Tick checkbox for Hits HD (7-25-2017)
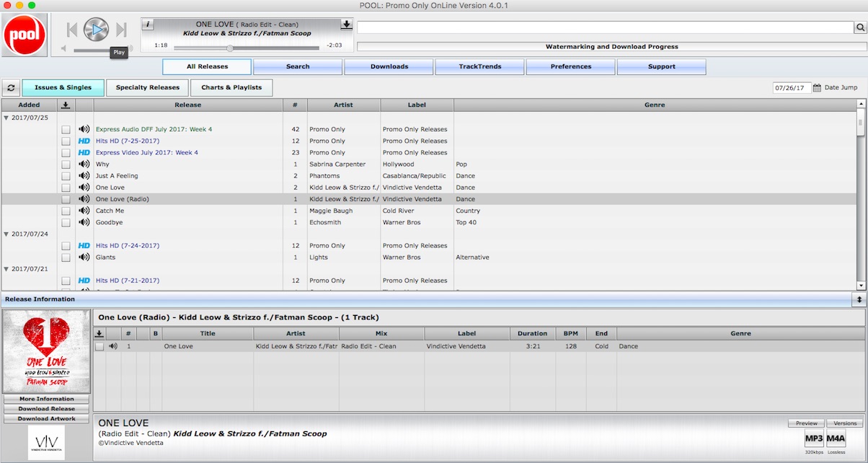This screenshot has width=868, height=463. 66,141
